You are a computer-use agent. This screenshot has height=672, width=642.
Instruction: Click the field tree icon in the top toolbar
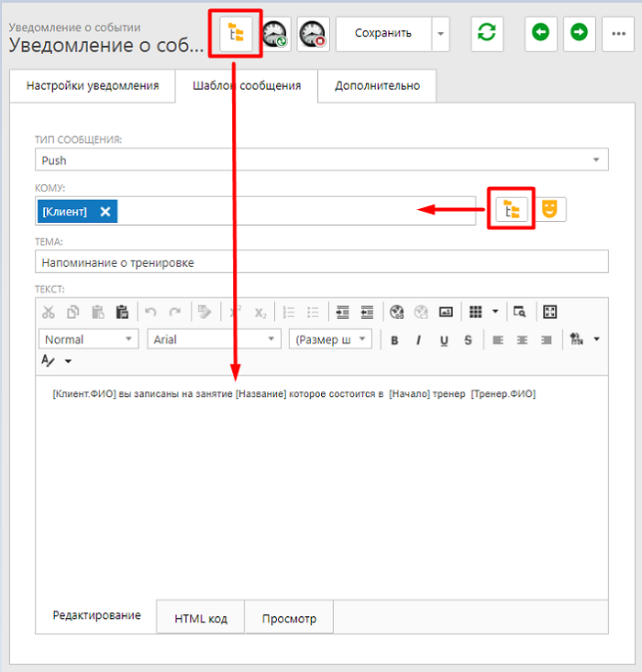pos(236,33)
